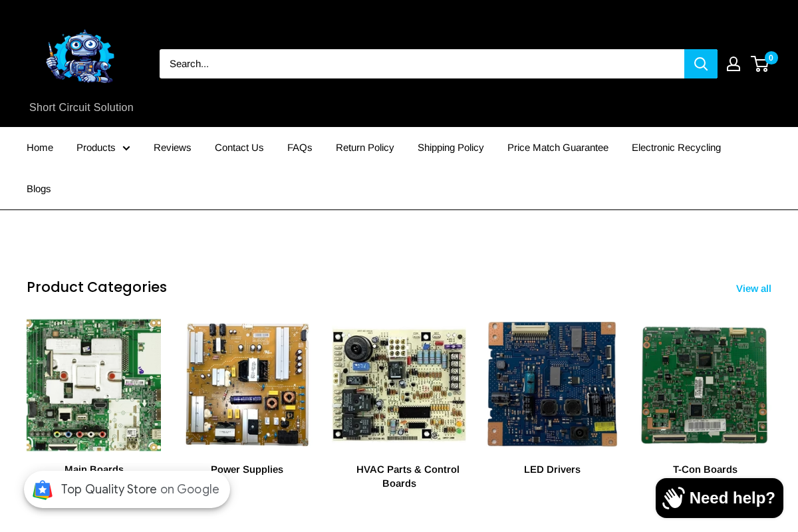
Task: Open the Products chevron arrow
Action: pyautogui.click(x=126, y=148)
